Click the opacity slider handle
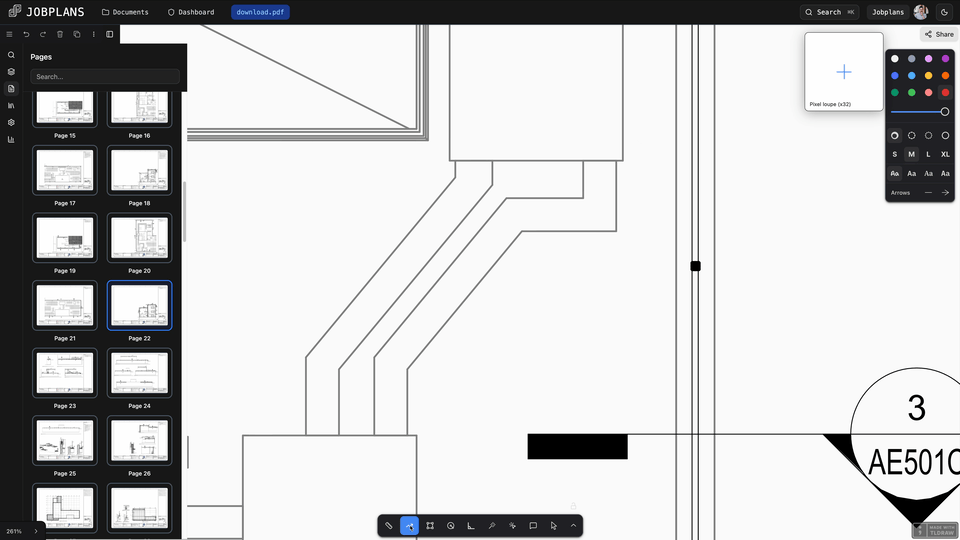The image size is (960, 540). pyautogui.click(x=945, y=111)
